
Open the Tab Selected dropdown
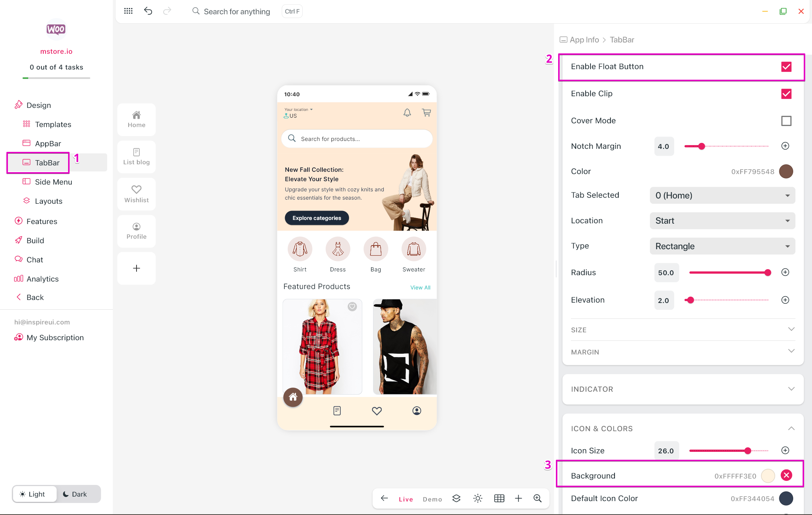point(722,195)
